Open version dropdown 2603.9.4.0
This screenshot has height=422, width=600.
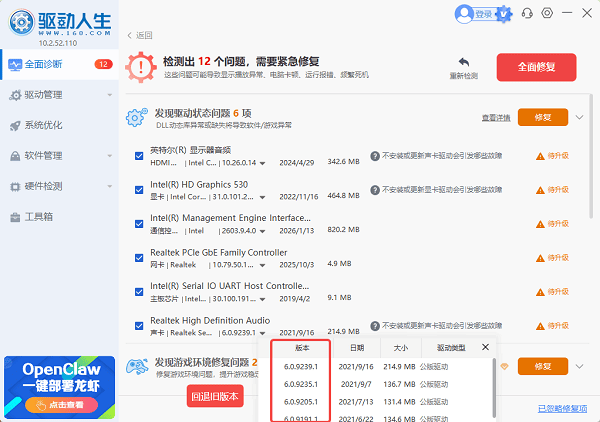pos(262,231)
